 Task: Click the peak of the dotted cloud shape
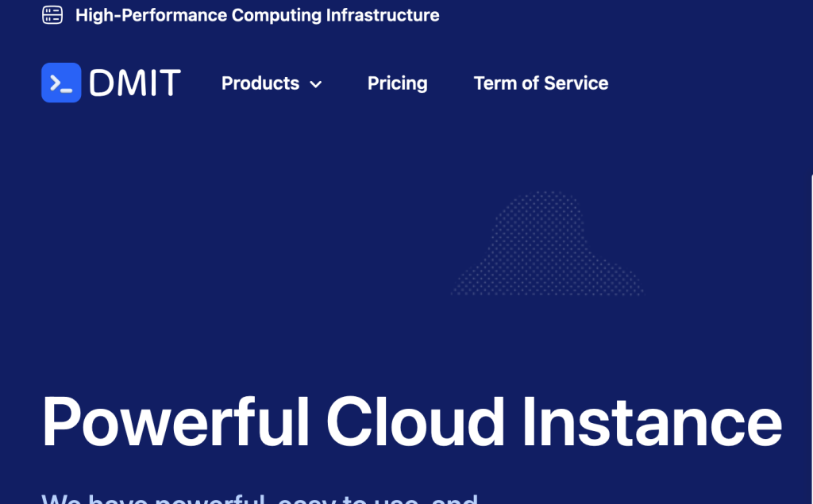[544, 194]
